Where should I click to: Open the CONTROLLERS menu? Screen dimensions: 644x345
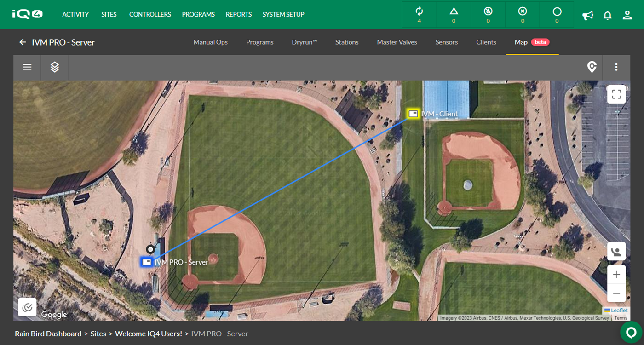150,15
